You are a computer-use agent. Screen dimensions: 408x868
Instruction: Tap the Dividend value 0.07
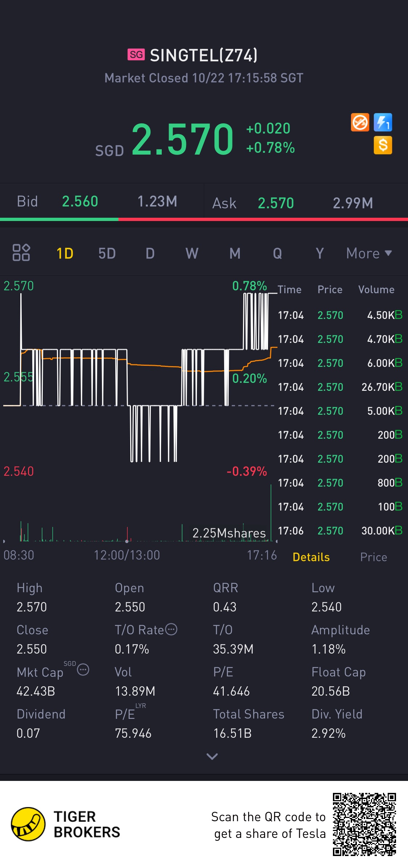tap(28, 733)
